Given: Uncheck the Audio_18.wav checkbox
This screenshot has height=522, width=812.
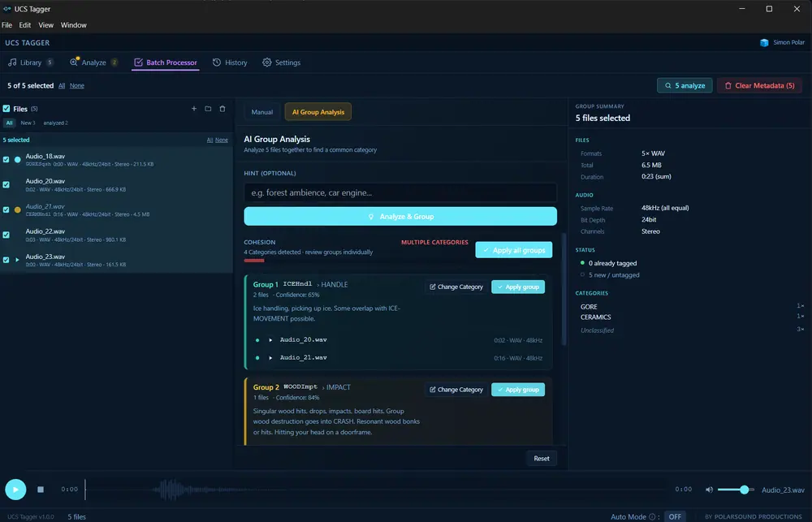Looking at the screenshot, I should (x=6, y=159).
